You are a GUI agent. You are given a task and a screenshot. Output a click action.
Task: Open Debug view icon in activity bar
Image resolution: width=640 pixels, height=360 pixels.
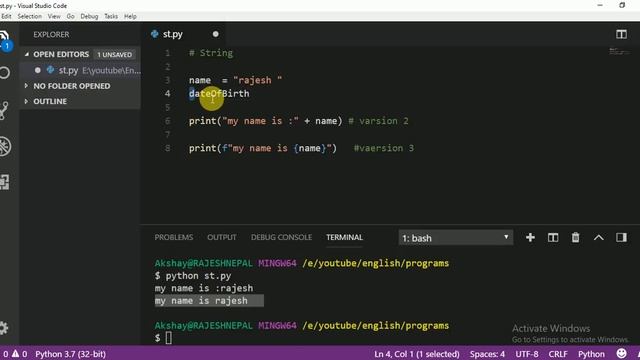click(5, 147)
